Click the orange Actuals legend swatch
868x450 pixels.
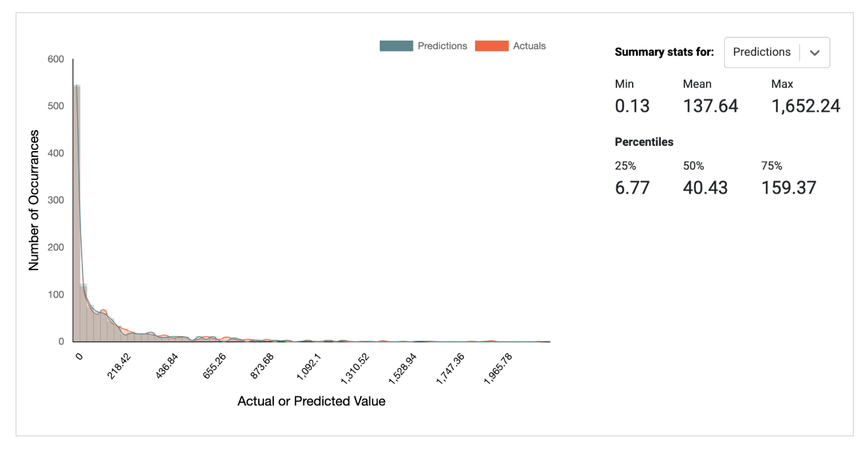pyautogui.click(x=492, y=46)
